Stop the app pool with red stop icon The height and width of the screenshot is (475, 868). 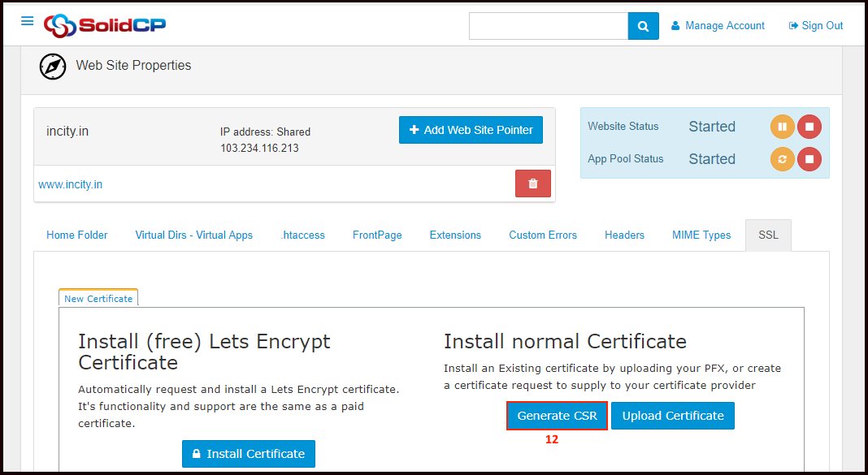coord(809,159)
